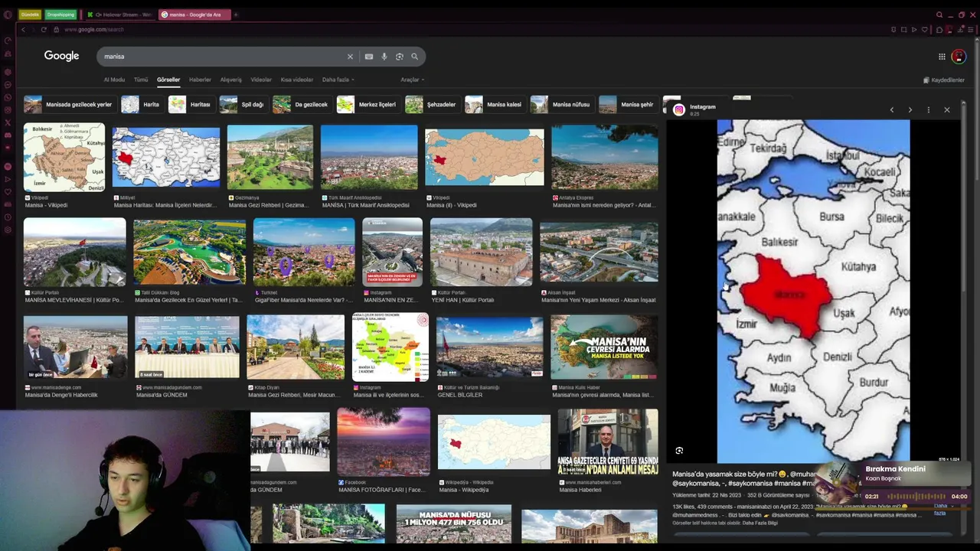Reload the page

click(x=44, y=29)
